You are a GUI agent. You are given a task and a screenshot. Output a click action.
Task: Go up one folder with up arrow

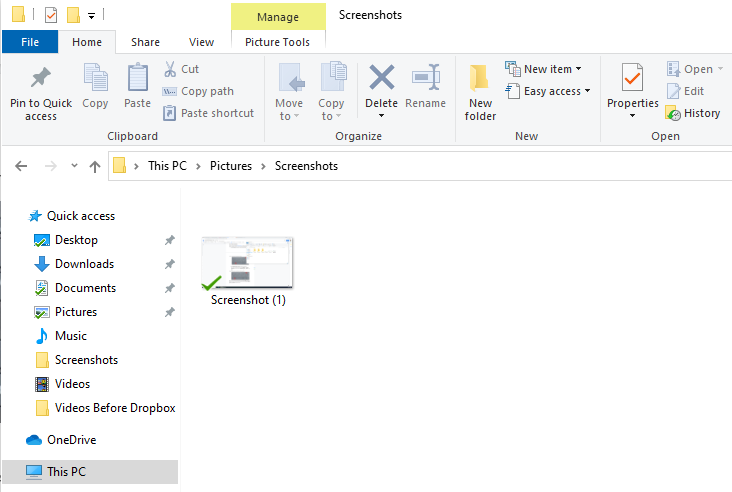tap(95, 166)
